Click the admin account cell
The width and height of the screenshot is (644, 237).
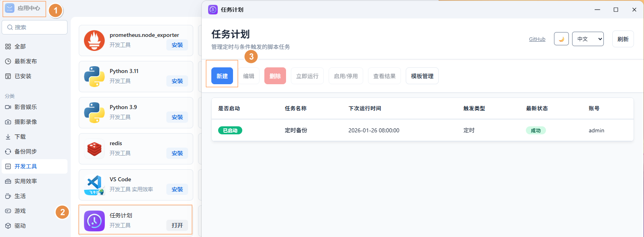(597, 130)
